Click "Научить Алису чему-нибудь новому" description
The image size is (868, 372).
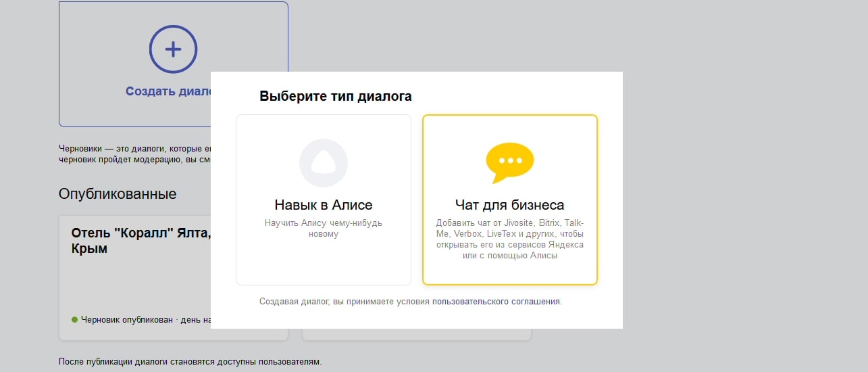coord(324,229)
